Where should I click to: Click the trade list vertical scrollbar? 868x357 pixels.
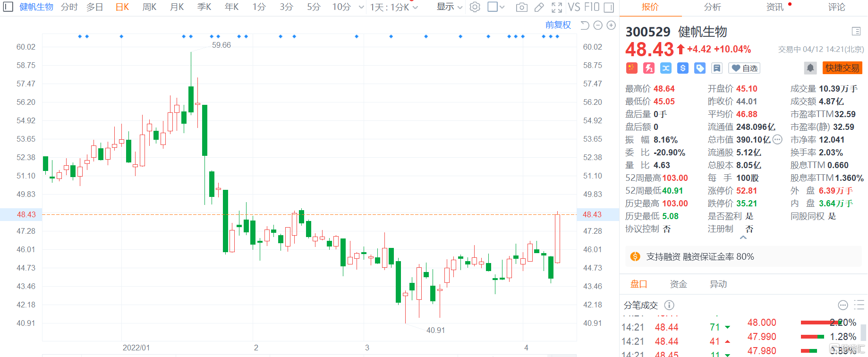tap(863, 333)
